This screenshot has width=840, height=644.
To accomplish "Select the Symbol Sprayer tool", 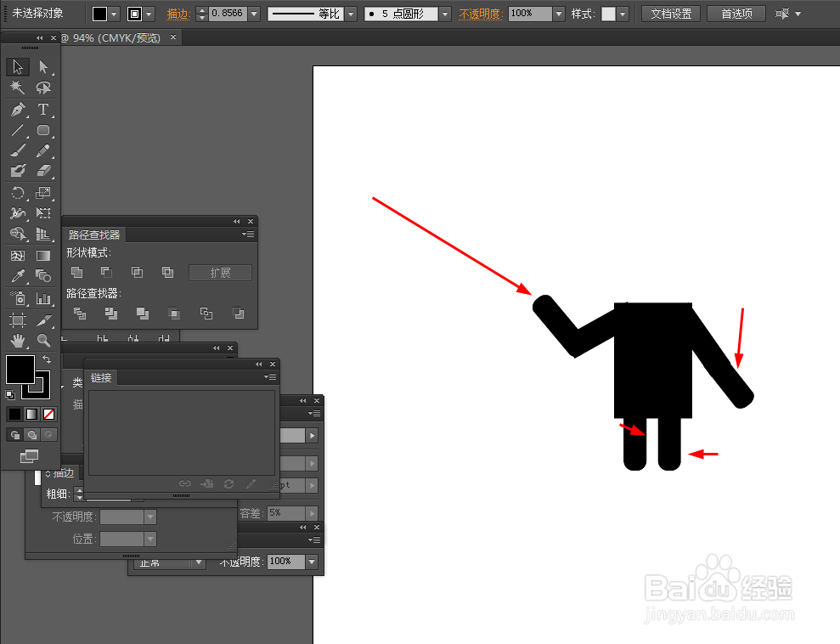I will click(x=18, y=298).
